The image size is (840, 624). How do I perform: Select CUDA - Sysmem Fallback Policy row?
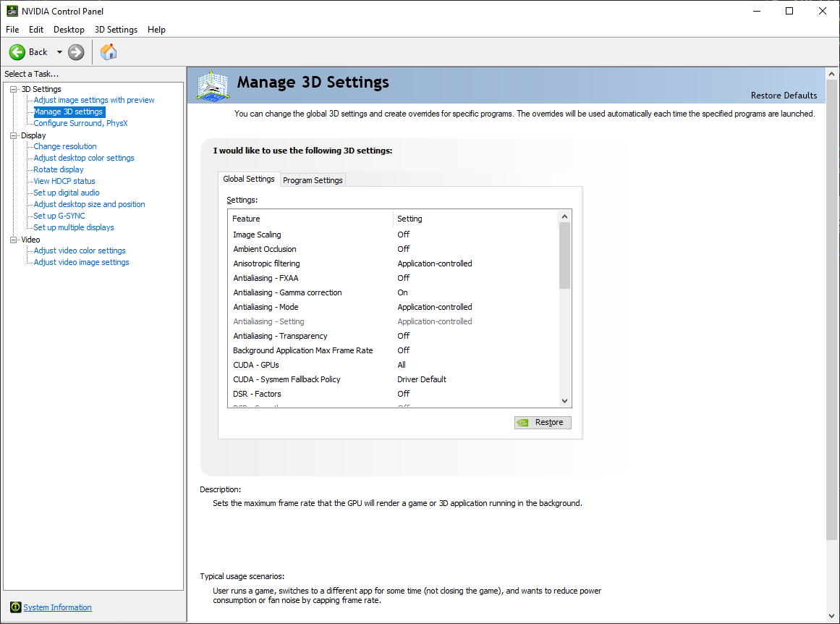point(393,379)
